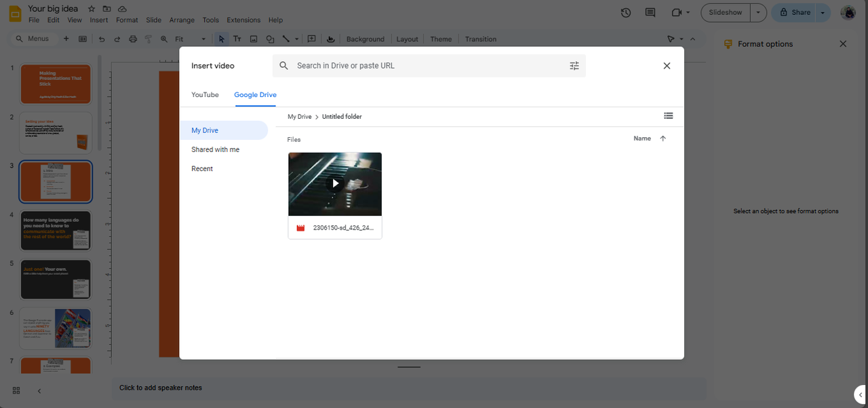Go to My Drive breadcrumb

(x=300, y=117)
